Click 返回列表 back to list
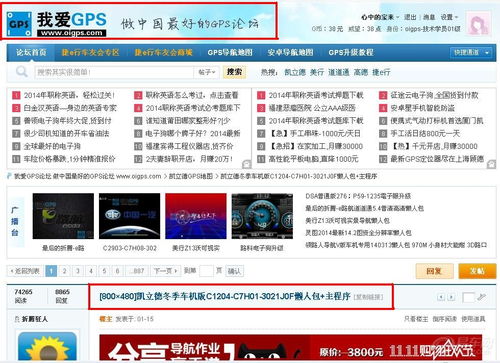This screenshot has width=500, height=363. coord(25,271)
